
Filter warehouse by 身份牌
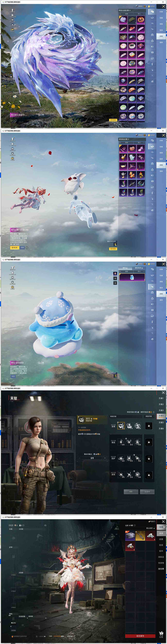[x=161, y=569]
